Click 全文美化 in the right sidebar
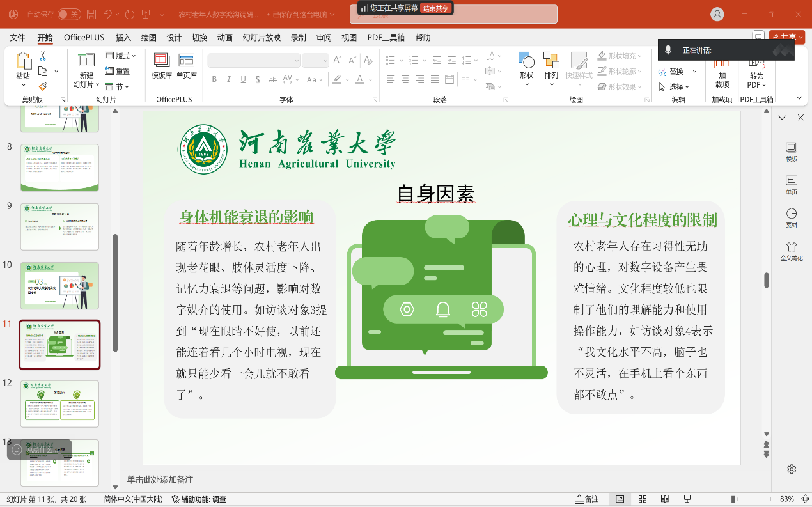812x507 pixels. [792, 251]
